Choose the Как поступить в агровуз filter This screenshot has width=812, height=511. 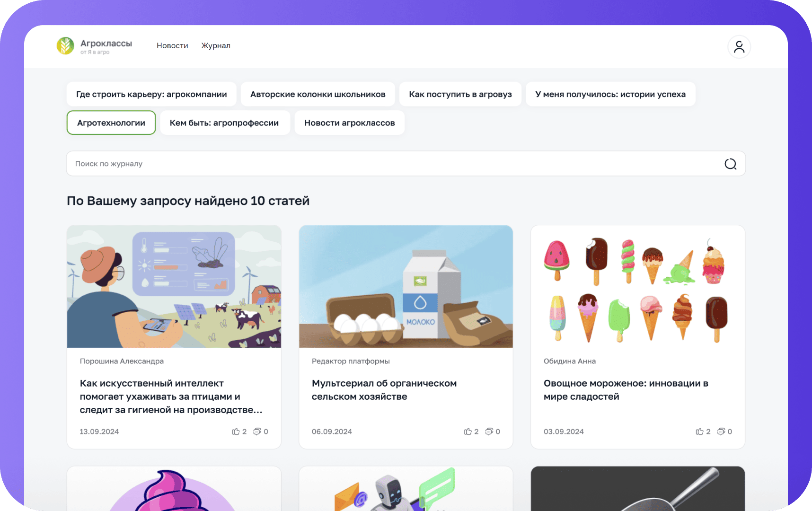point(460,94)
